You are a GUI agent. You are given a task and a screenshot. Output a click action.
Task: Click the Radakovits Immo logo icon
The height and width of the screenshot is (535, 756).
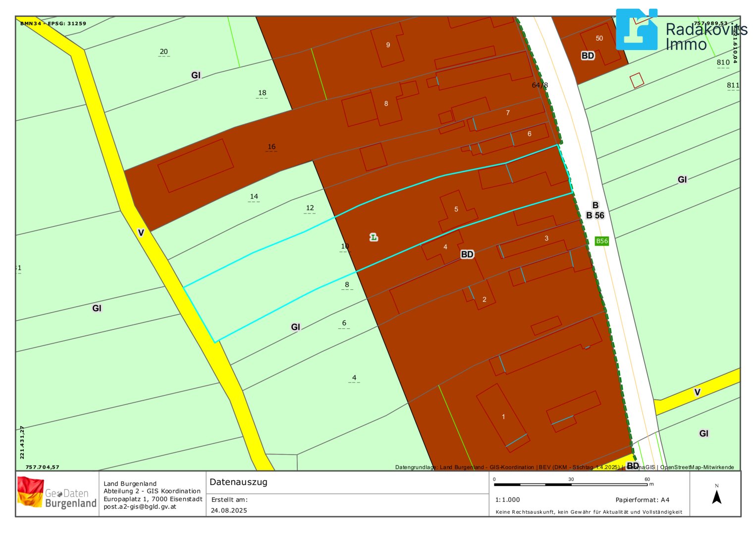[636, 30]
